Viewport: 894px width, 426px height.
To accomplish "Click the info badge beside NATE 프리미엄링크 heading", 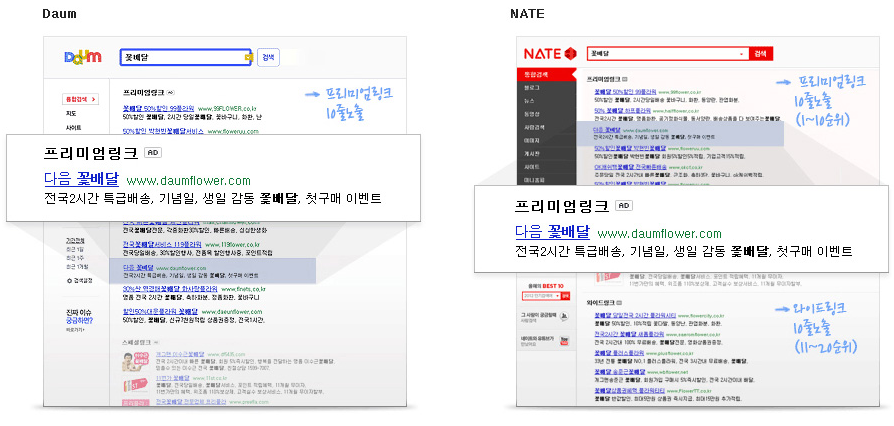I will click(x=624, y=79).
